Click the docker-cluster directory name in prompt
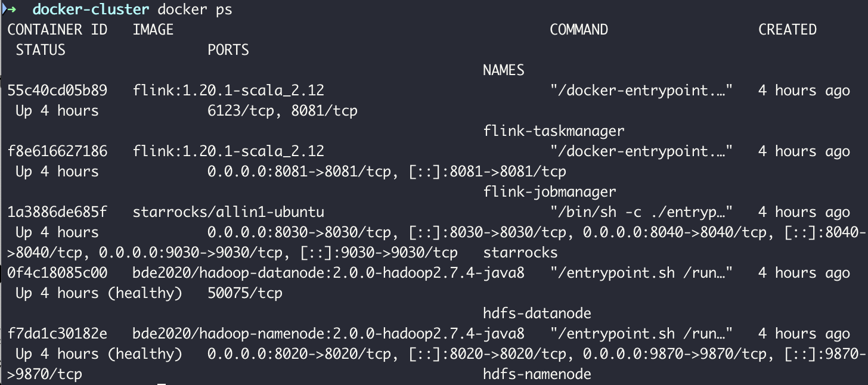Image resolution: width=868 pixels, height=385 pixels. point(91,10)
